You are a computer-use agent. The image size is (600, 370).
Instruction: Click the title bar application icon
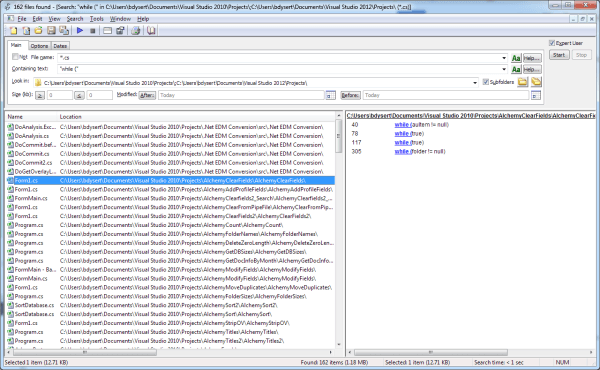pos(7,7)
